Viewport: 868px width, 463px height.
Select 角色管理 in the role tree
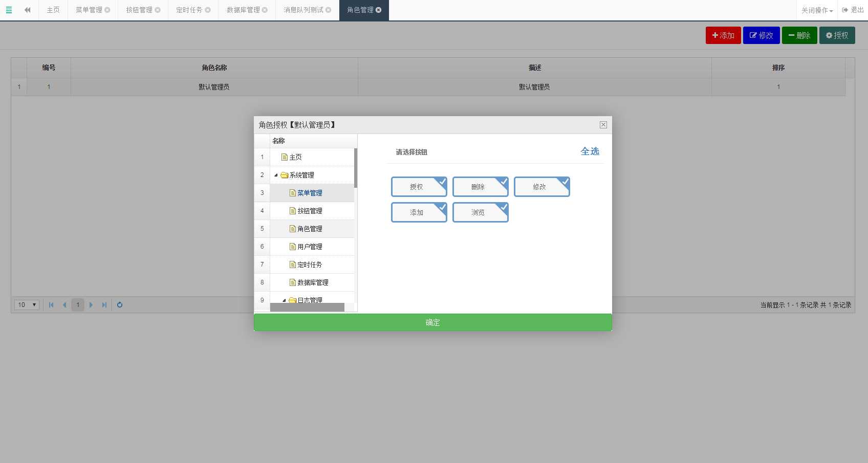[x=310, y=229]
